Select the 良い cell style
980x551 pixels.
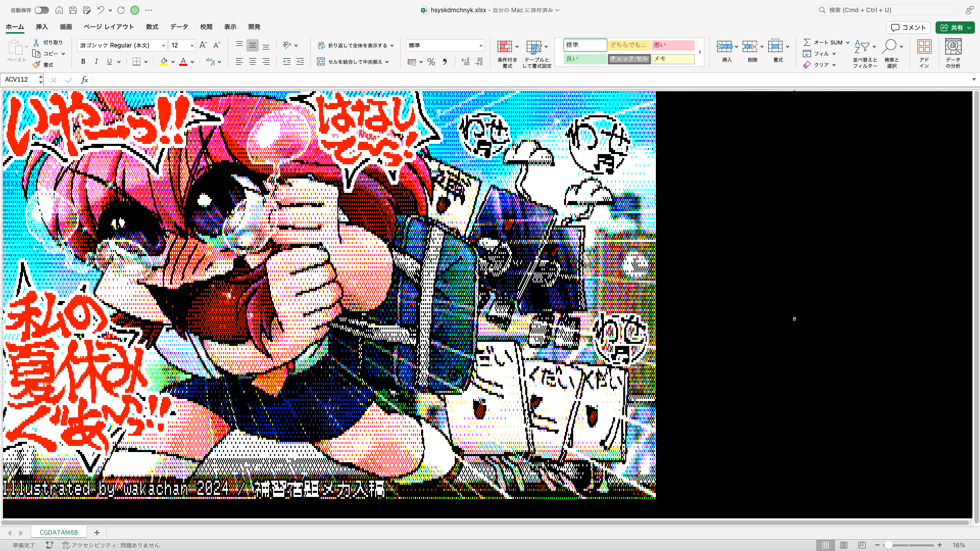585,59
